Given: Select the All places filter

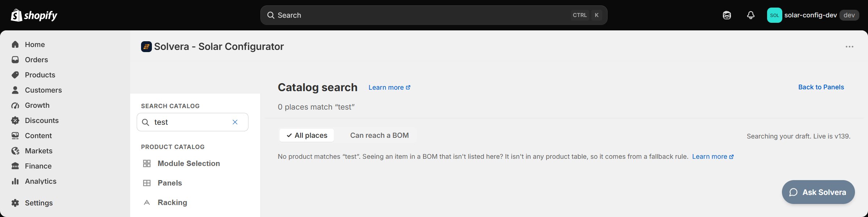Looking at the screenshot, I should (x=307, y=135).
